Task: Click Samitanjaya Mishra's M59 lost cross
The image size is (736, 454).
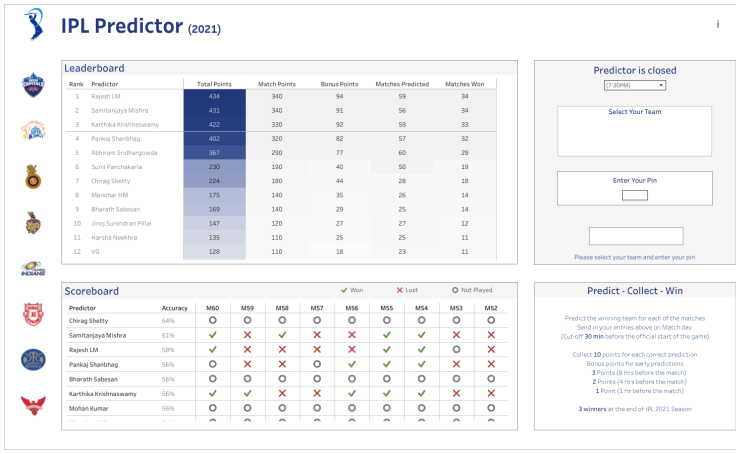Action: tap(247, 335)
